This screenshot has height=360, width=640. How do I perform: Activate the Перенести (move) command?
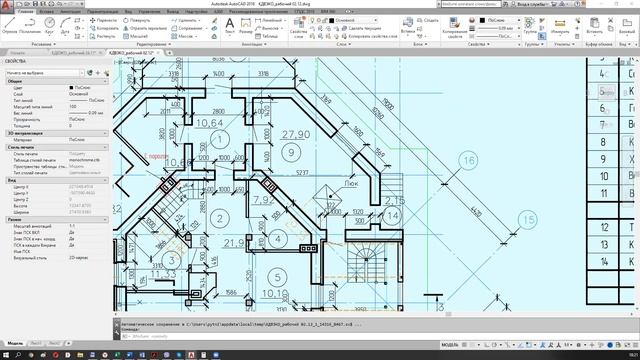(x=103, y=20)
